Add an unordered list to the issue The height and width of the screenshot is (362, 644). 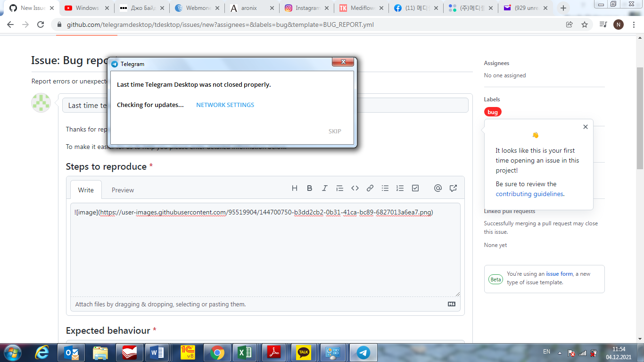coord(385,188)
